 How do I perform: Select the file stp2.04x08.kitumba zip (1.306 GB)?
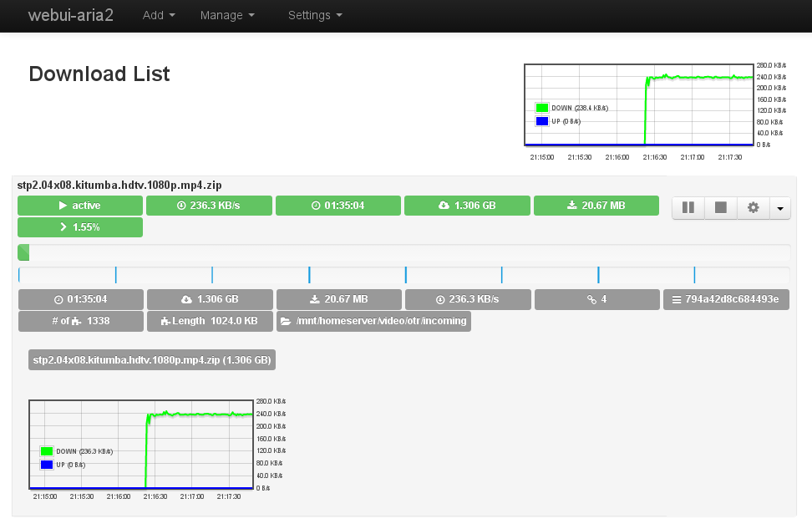[x=151, y=360]
